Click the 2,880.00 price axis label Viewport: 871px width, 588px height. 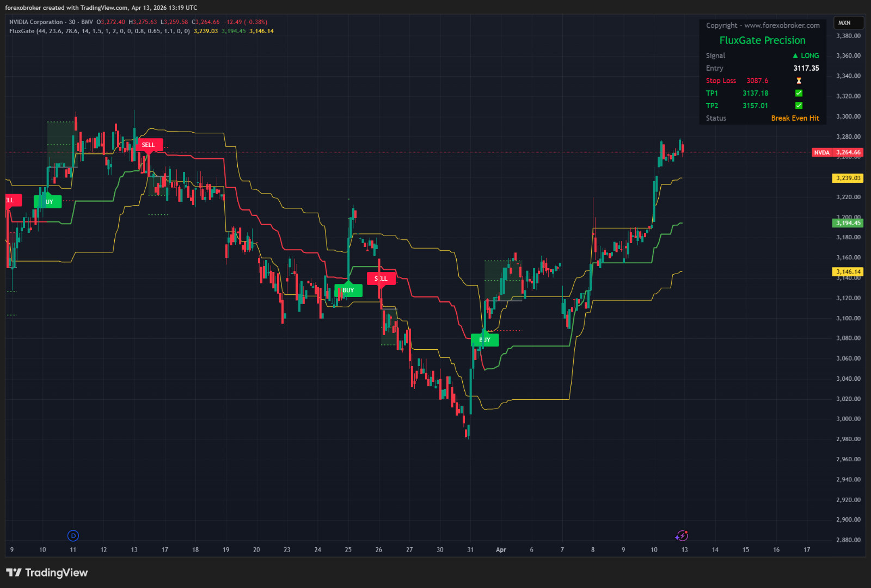coord(848,540)
